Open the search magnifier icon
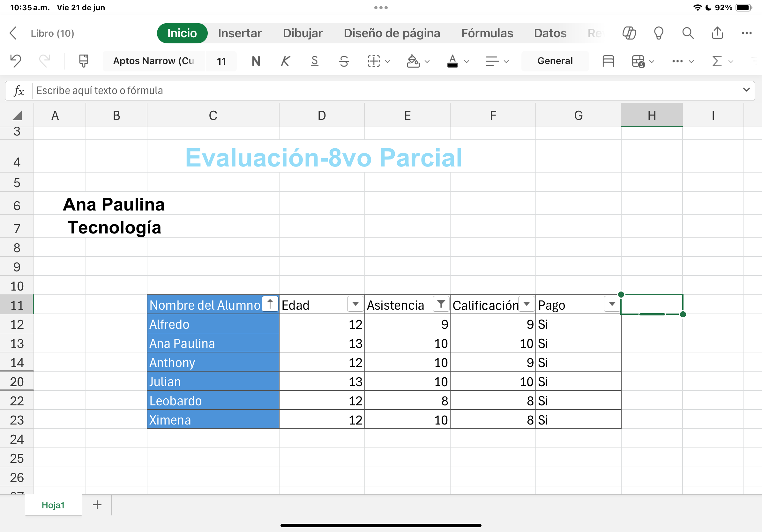Image resolution: width=762 pixels, height=532 pixels. 688,33
